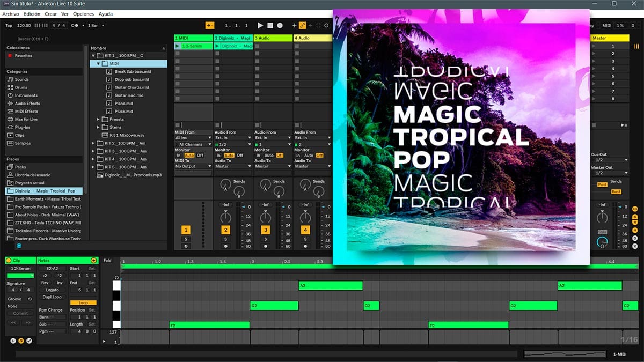Toggle track 2 activator button
644x362 pixels.
coord(226,230)
